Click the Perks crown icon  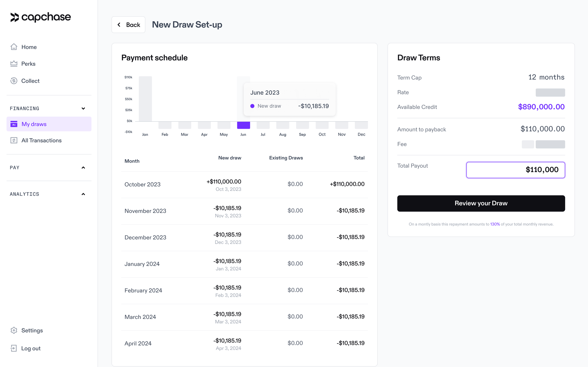tap(14, 64)
